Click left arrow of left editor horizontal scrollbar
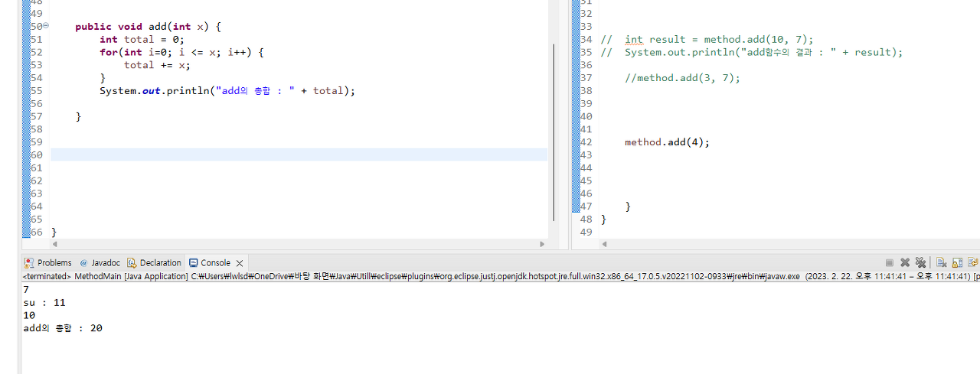The image size is (980, 374). (54, 244)
